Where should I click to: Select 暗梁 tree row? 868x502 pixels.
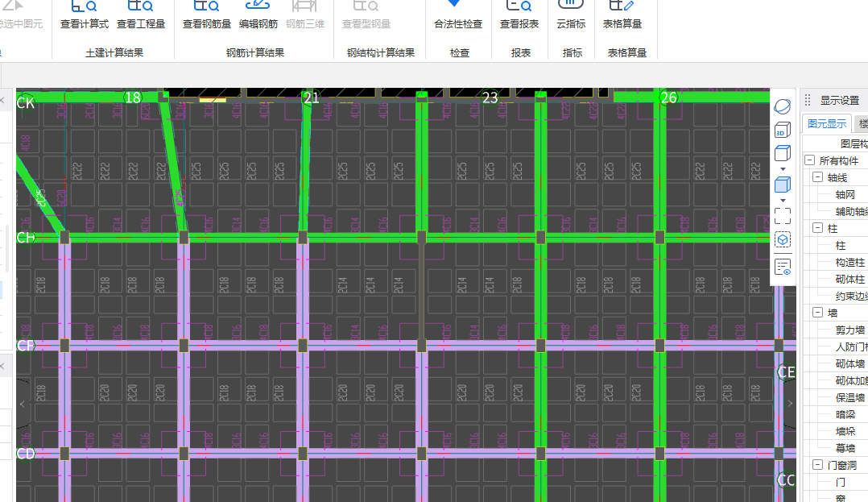(x=845, y=414)
